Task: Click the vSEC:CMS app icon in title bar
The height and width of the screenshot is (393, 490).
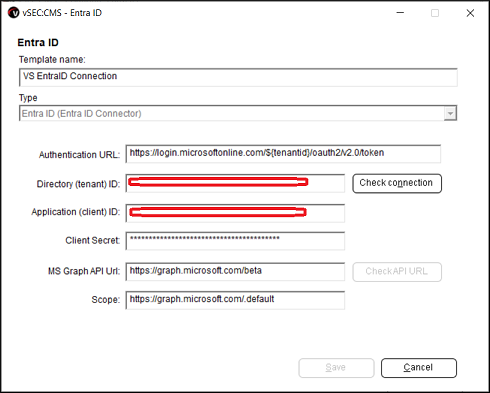Action: coord(14,13)
